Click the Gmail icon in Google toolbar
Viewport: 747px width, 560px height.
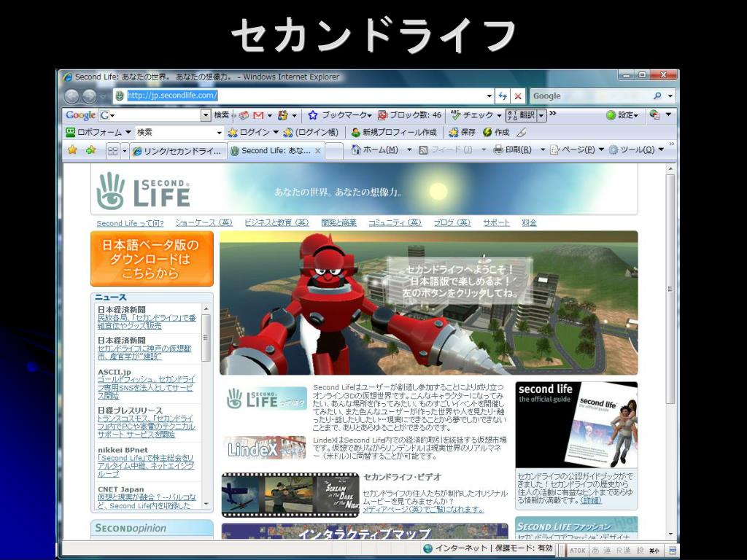pyautogui.click(x=258, y=115)
